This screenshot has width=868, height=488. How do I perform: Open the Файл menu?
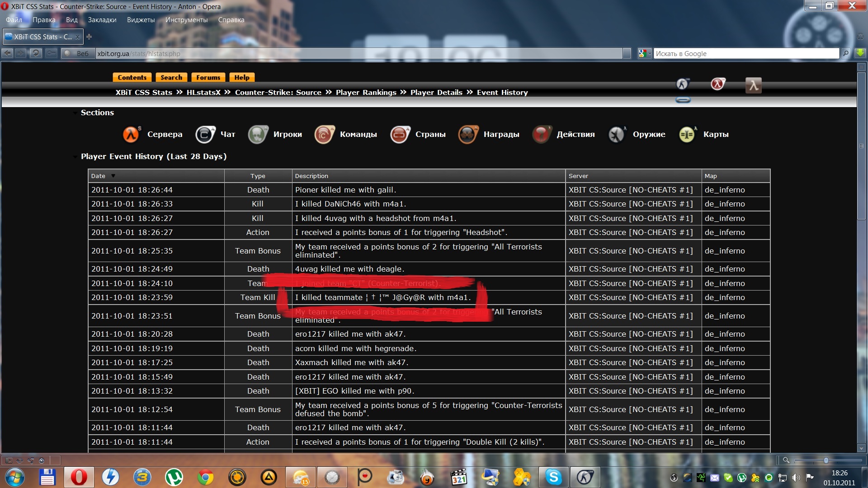coord(14,20)
